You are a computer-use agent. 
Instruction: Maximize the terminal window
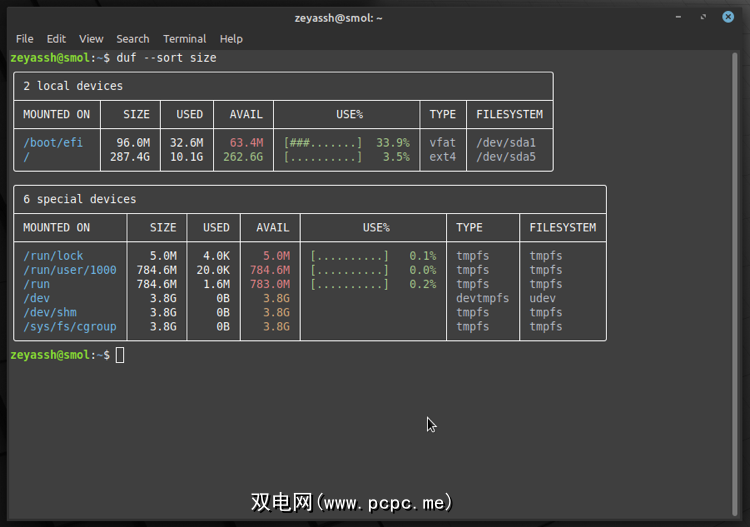703,17
